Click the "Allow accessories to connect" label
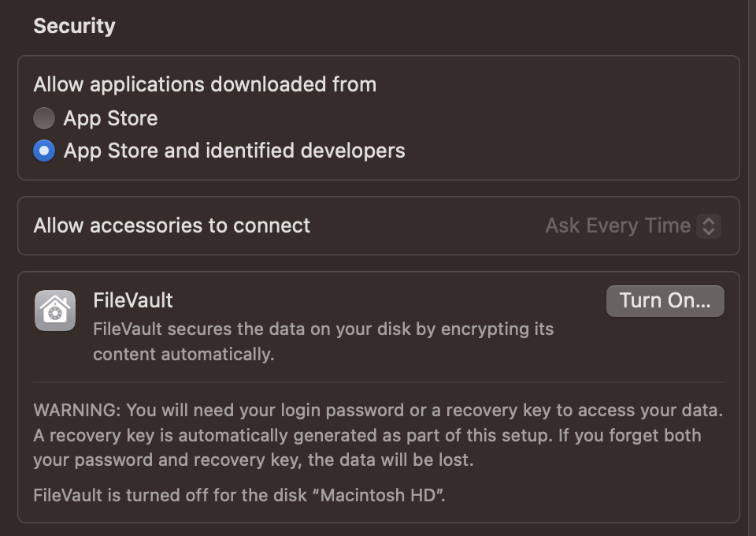756x536 pixels. [172, 225]
